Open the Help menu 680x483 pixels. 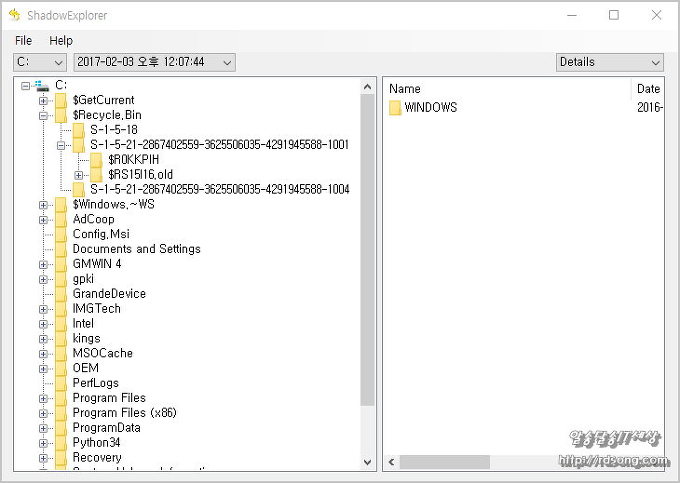point(61,41)
